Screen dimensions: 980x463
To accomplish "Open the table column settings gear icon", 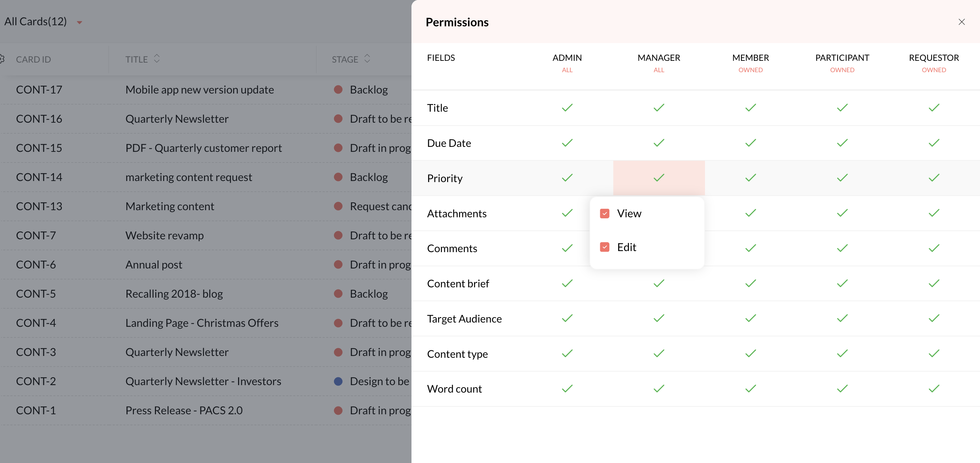I will coord(2,59).
